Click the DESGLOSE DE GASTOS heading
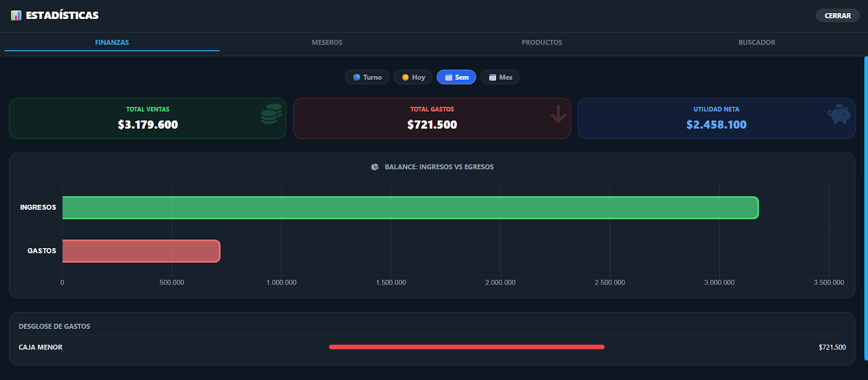 point(54,326)
